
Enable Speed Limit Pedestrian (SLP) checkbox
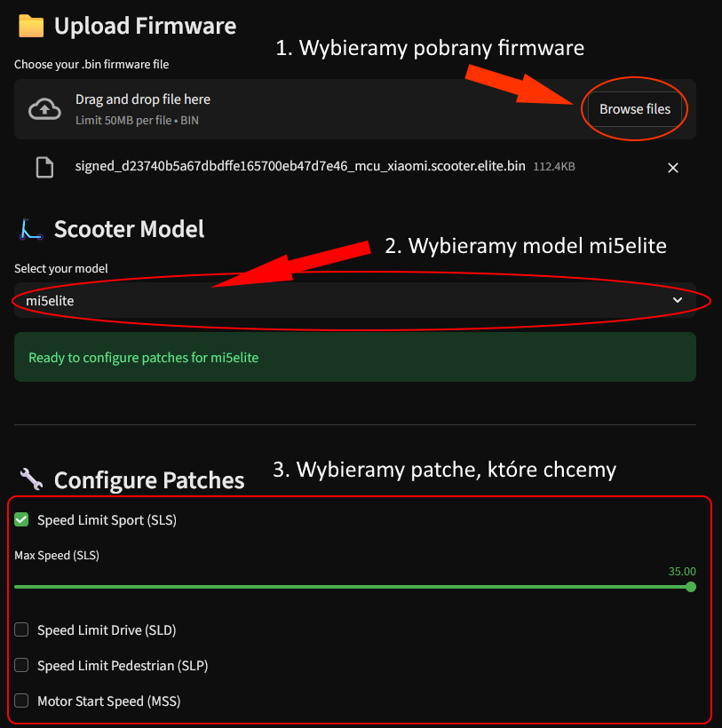tap(21, 665)
